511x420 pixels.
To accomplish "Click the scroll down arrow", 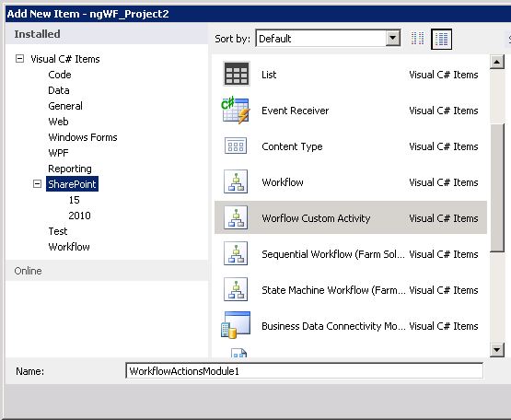I will 497,350.
